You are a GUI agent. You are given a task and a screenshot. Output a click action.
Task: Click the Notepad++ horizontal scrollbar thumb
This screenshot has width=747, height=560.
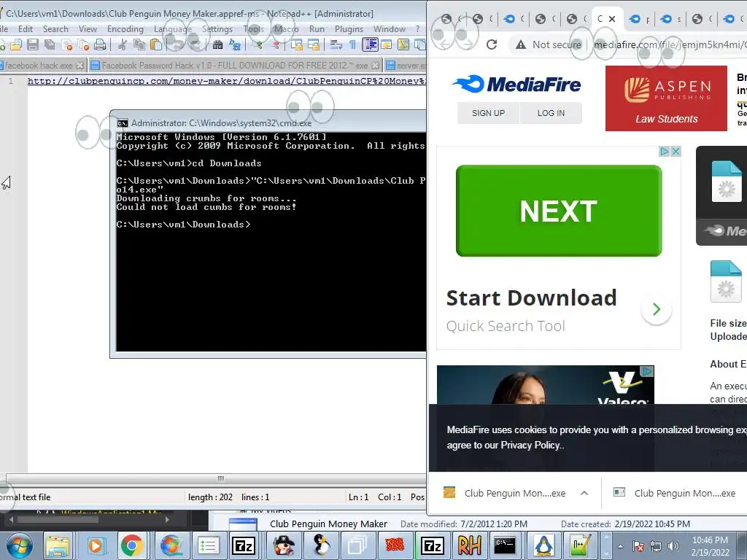[220, 478]
